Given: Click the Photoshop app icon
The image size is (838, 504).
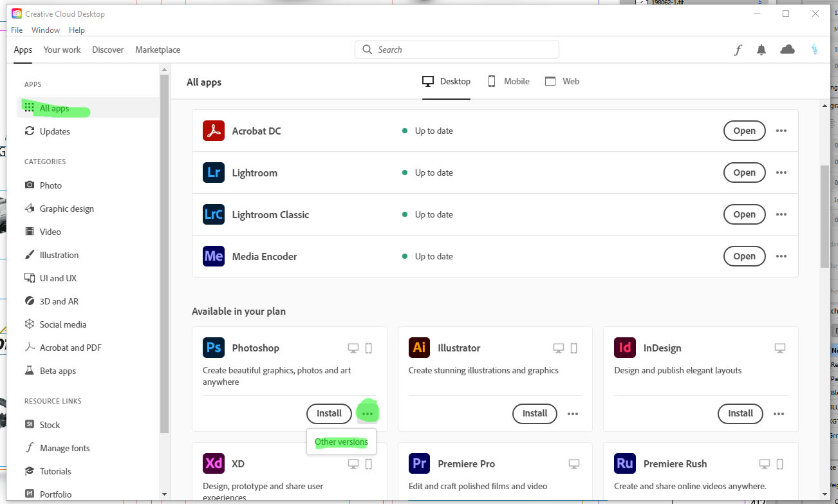Looking at the screenshot, I should coord(213,348).
